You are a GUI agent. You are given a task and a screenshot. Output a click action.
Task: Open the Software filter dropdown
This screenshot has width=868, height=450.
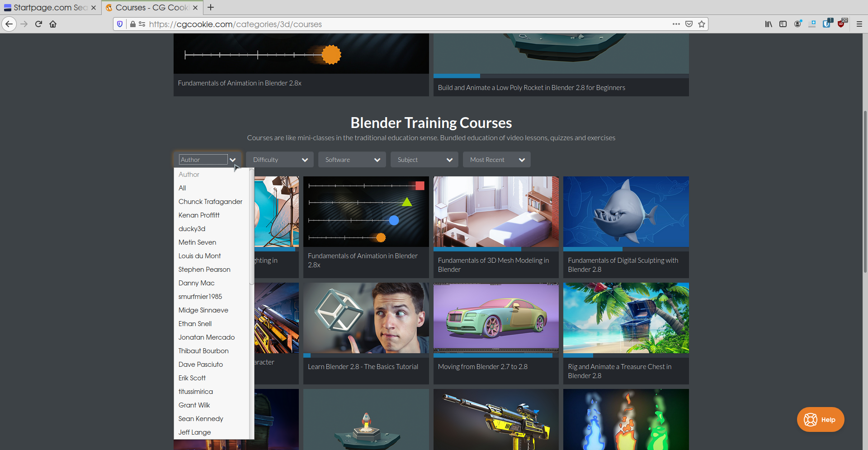pyautogui.click(x=352, y=160)
